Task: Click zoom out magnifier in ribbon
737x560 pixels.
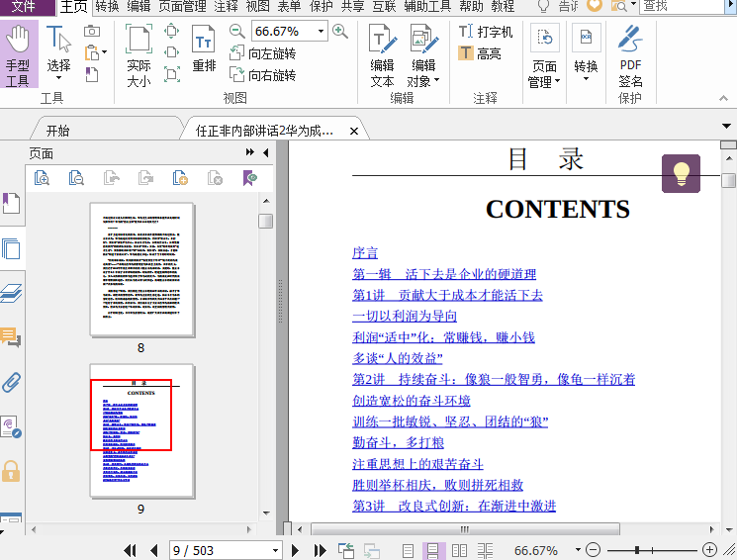Action: click(x=237, y=32)
